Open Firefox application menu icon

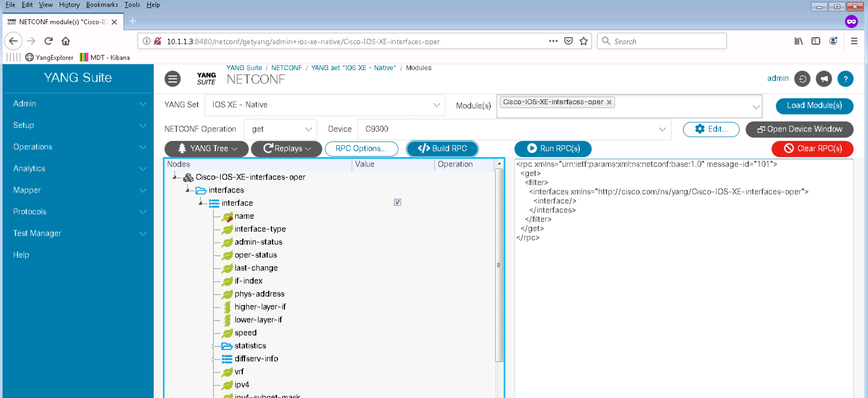854,41
